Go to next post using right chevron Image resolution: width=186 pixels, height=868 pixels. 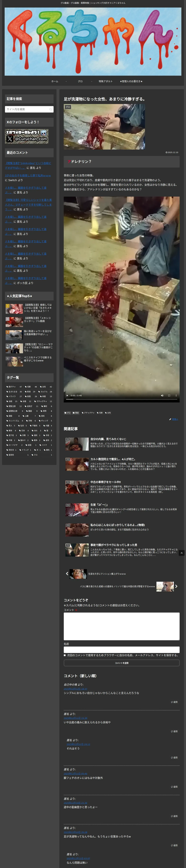click(176, 586)
